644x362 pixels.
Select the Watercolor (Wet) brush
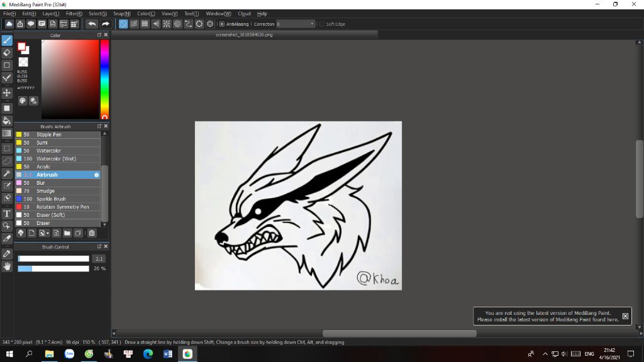point(56,159)
